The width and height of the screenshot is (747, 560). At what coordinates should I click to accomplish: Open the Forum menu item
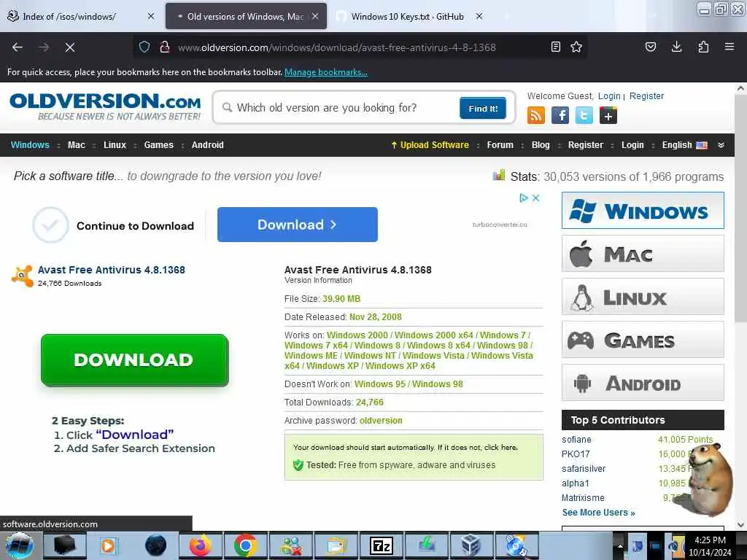coord(500,145)
